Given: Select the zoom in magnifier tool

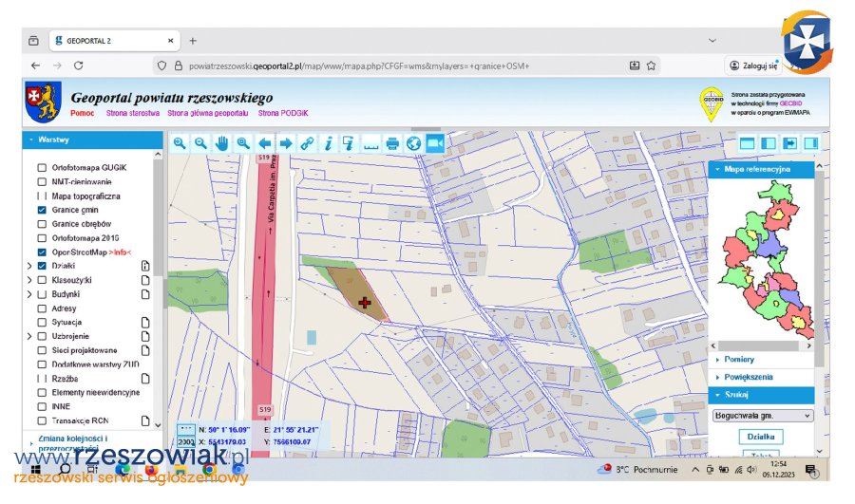Looking at the screenshot, I should pos(180,142).
